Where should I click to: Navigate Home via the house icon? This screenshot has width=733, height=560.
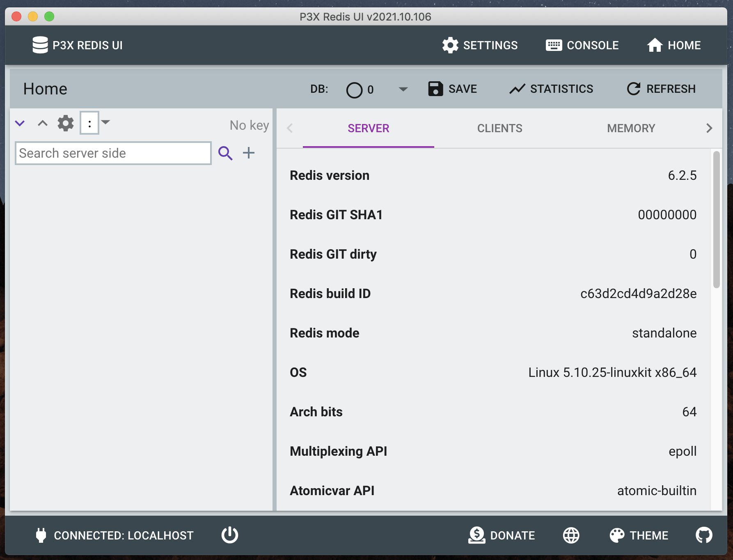pos(673,45)
